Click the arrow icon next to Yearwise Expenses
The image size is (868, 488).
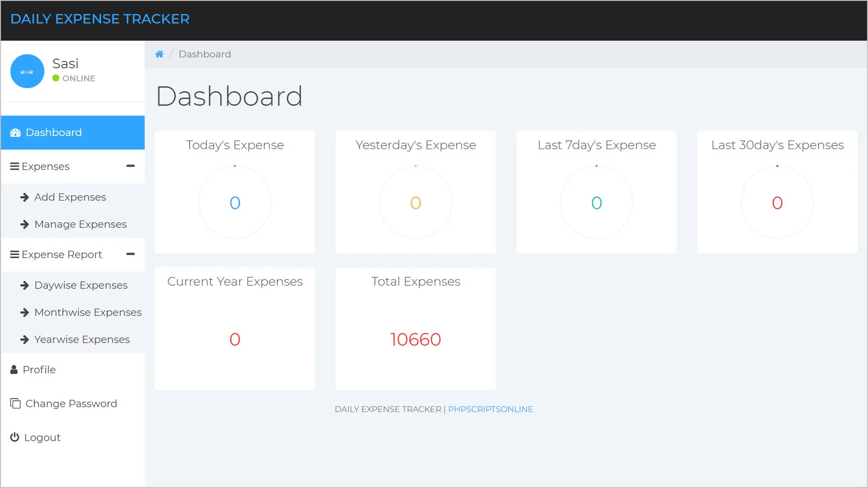(x=24, y=339)
